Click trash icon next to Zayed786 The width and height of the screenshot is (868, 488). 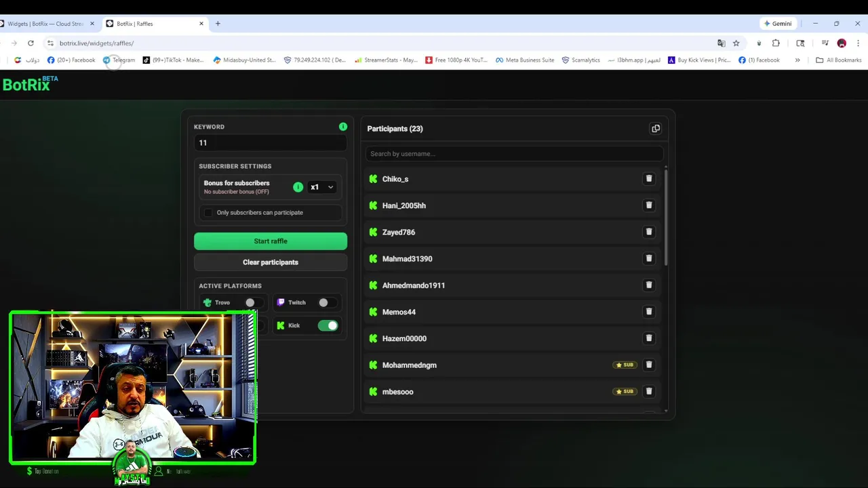click(x=649, y=232)
